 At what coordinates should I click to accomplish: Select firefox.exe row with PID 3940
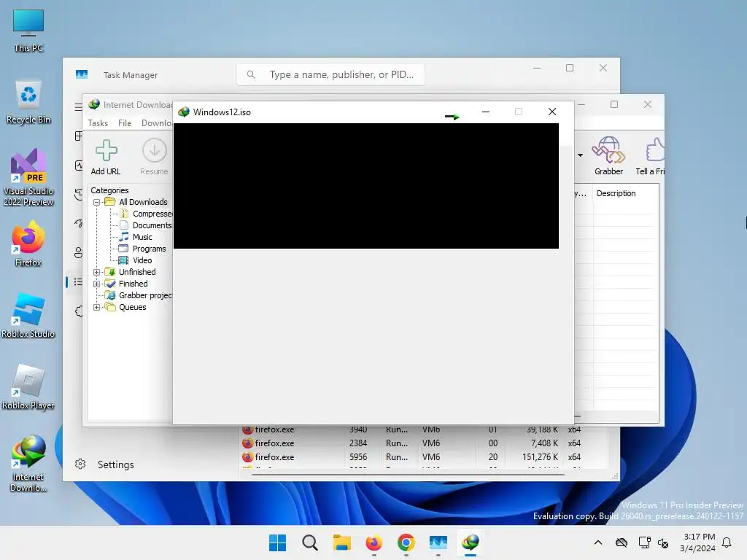pyautogui.click(x=423, y=429)
